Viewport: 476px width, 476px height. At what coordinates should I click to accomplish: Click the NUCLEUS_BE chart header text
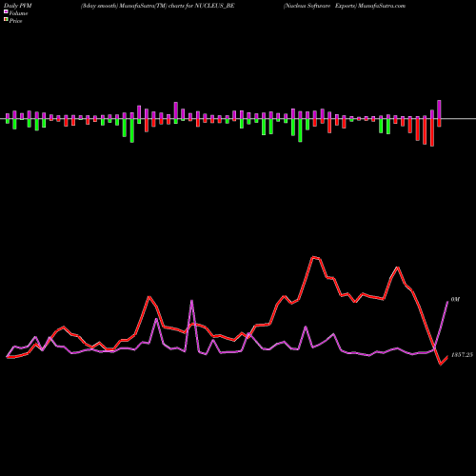[158, 6]
